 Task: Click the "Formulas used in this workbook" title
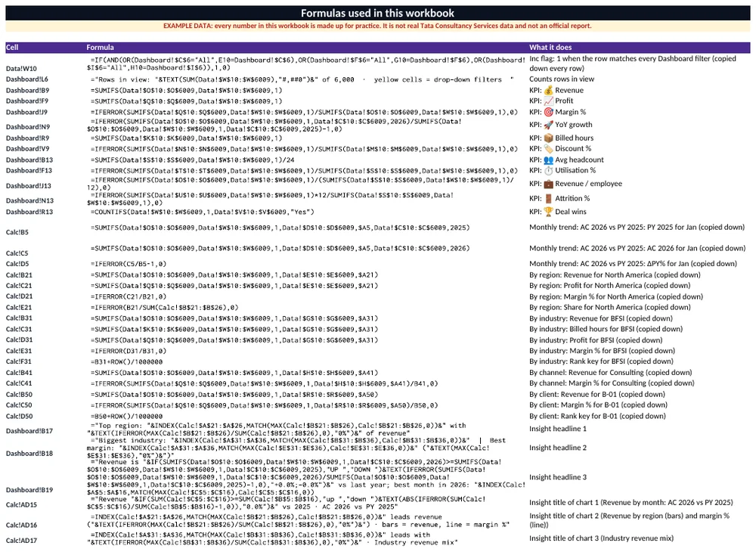(377, 13)
